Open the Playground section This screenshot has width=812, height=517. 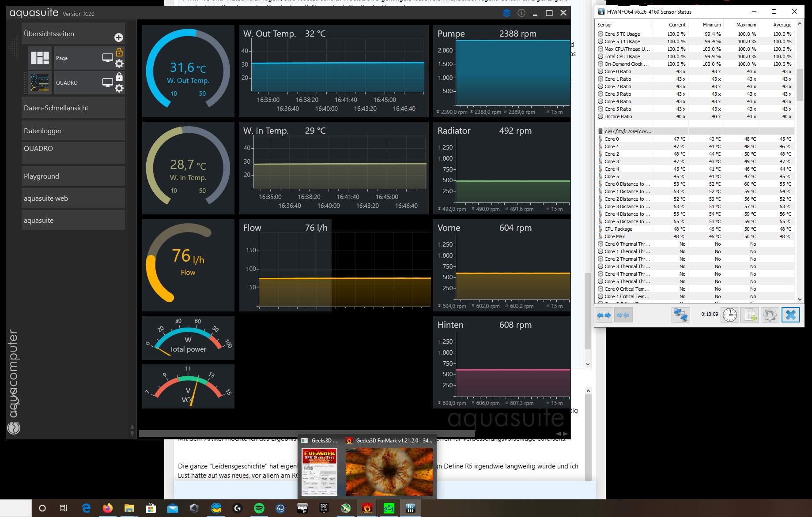point(73,176)
